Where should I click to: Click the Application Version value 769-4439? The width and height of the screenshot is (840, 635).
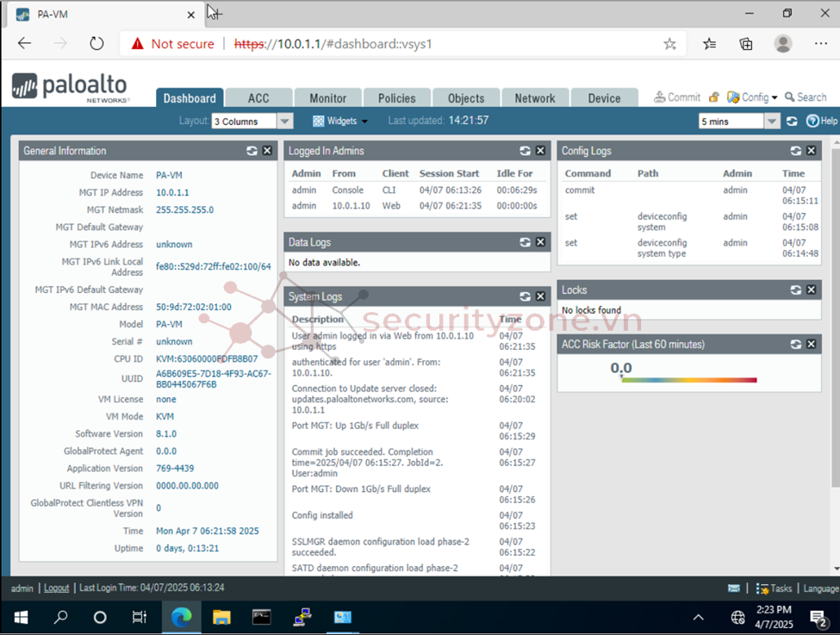(x=175, y=469)
